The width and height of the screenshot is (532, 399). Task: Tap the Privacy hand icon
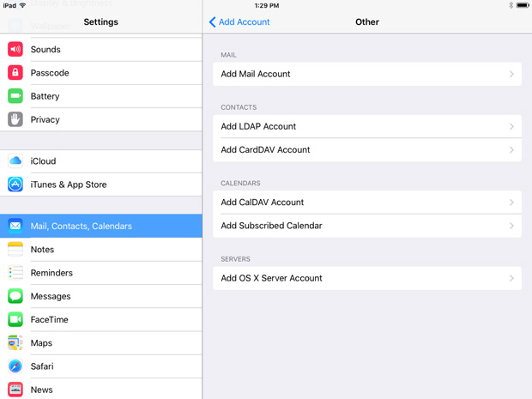[x=15, y=119]
